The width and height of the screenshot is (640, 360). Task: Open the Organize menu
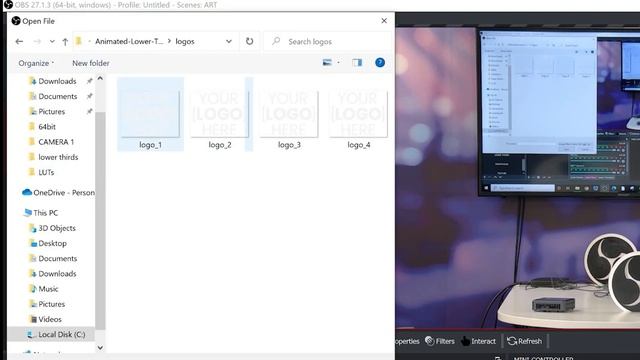pyautogui.click(x=36, y=63)
